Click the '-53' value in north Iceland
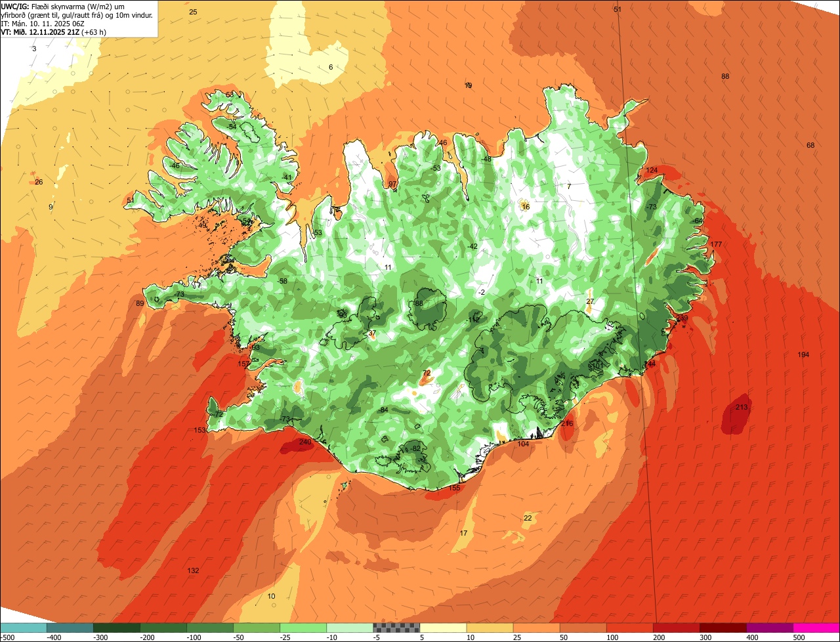This screenshot has height=642, width=840. pos(436,168)
